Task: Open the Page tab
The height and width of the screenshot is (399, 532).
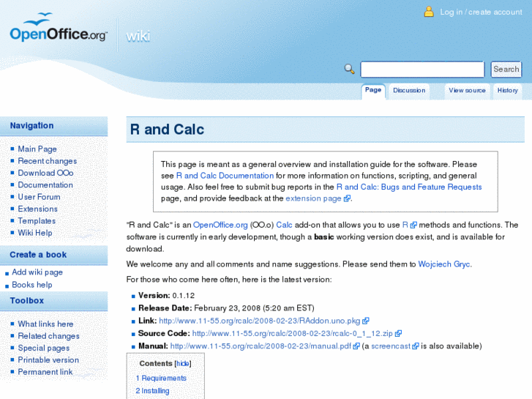Action: 373,91
